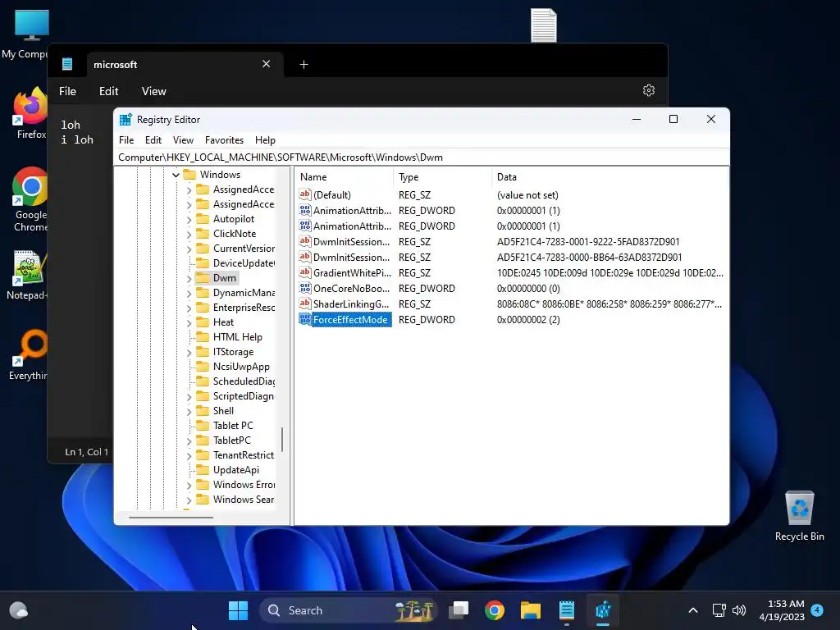Expand the Shell key
The height and width of the screenshot is (630, 840).
[x=189, y=412]
